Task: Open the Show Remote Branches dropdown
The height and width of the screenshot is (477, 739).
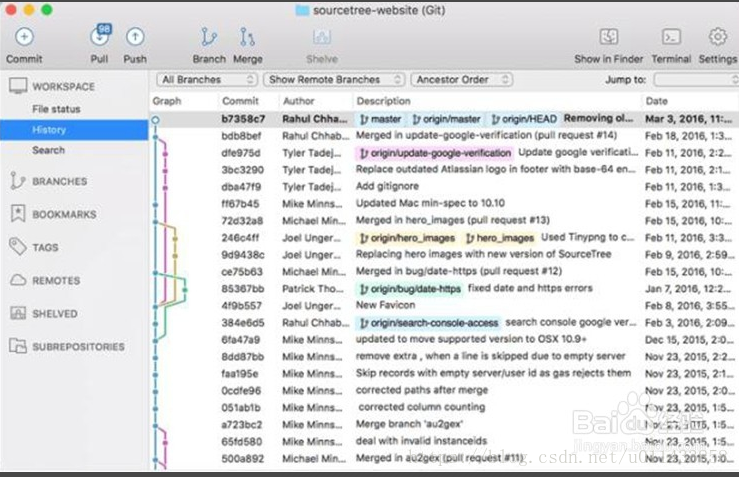Action: coord(334,80)
